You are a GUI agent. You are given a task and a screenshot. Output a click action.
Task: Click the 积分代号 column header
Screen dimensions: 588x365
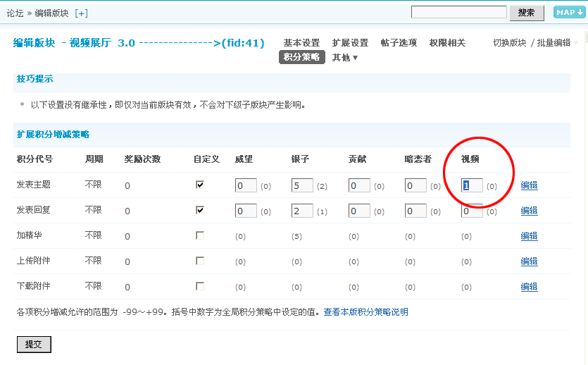[35, 159]
